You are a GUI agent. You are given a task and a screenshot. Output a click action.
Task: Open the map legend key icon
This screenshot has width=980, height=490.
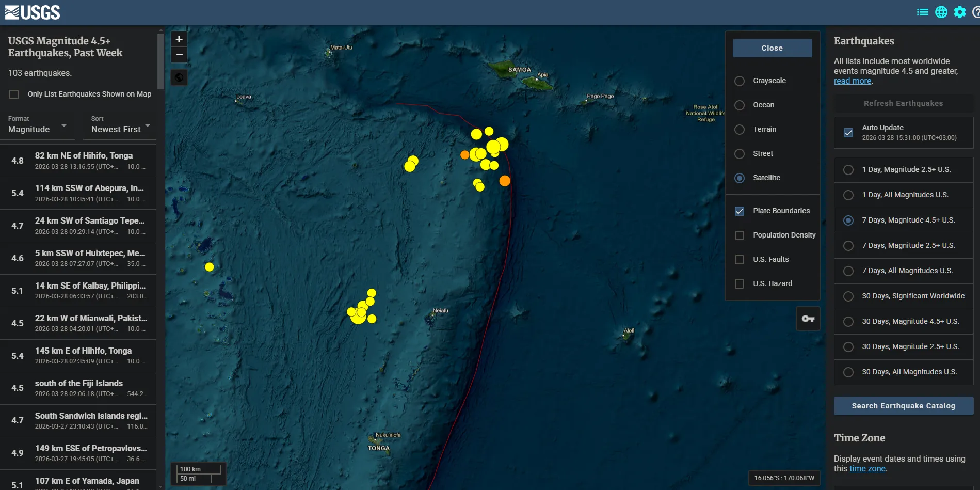click(x=808, y=319)
